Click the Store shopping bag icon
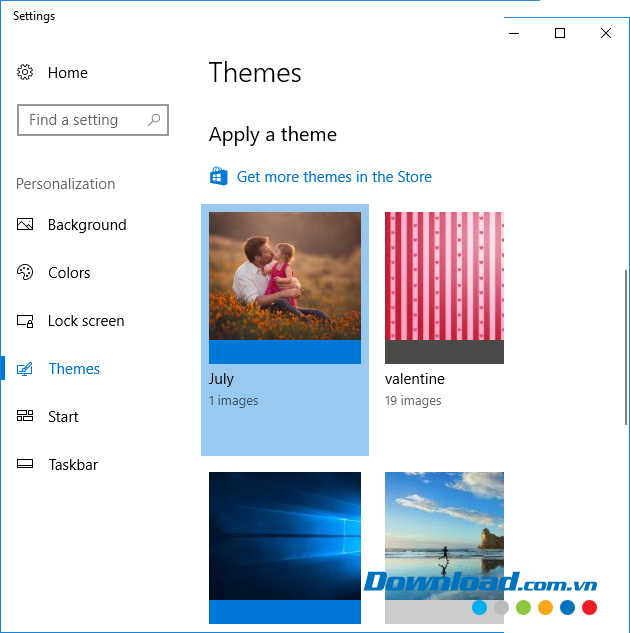The width and height of the screenshot is (630, 633). pos(219,176)
